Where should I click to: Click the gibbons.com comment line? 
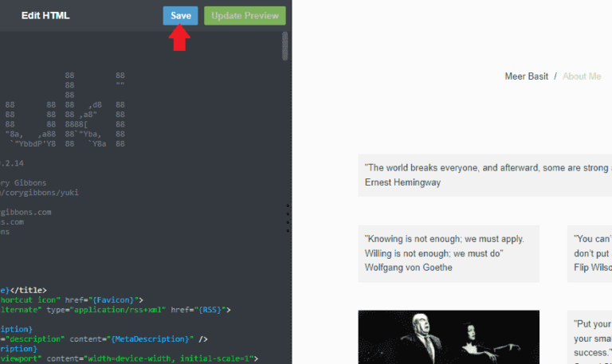(x=25, y=212)
